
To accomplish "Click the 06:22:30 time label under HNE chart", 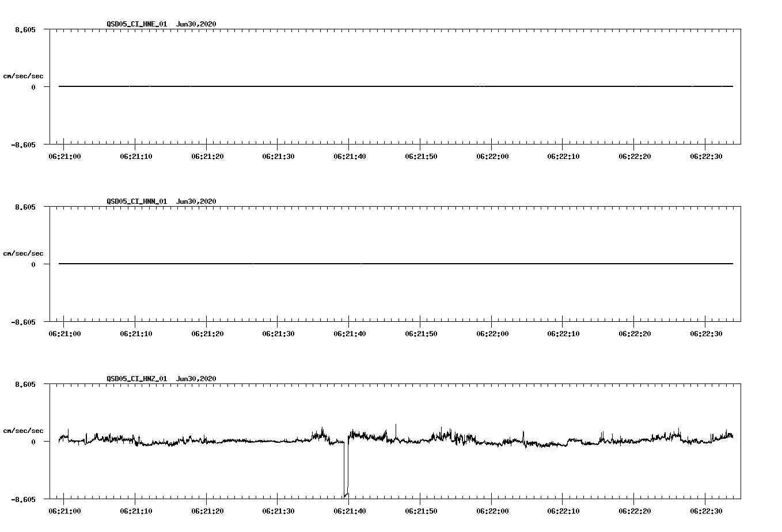I will coord(706,157).
